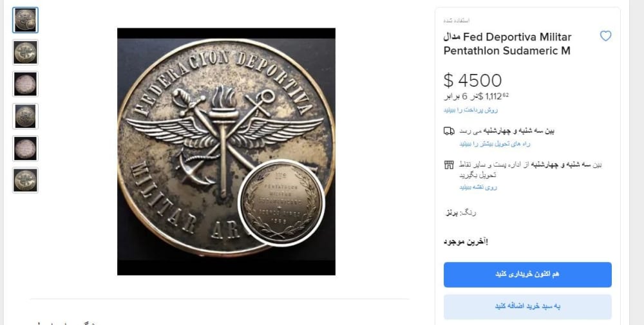Screen dimensions: 644x325
Task: Select the fifth medal thumbnail
Action: pyautogui.click(x=26, y=148)
